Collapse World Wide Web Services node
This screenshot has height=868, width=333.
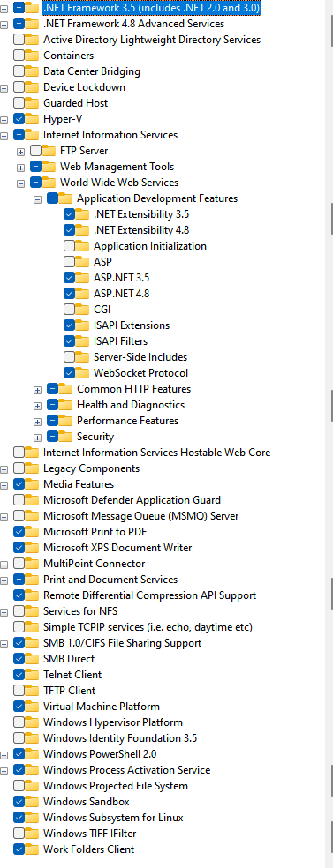tap(21, 183)
